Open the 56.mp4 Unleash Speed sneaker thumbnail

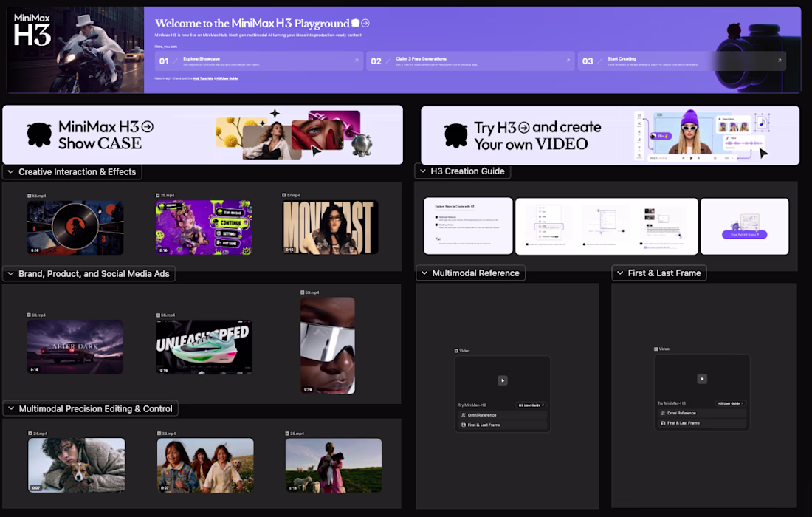click(x=204, y=346)
